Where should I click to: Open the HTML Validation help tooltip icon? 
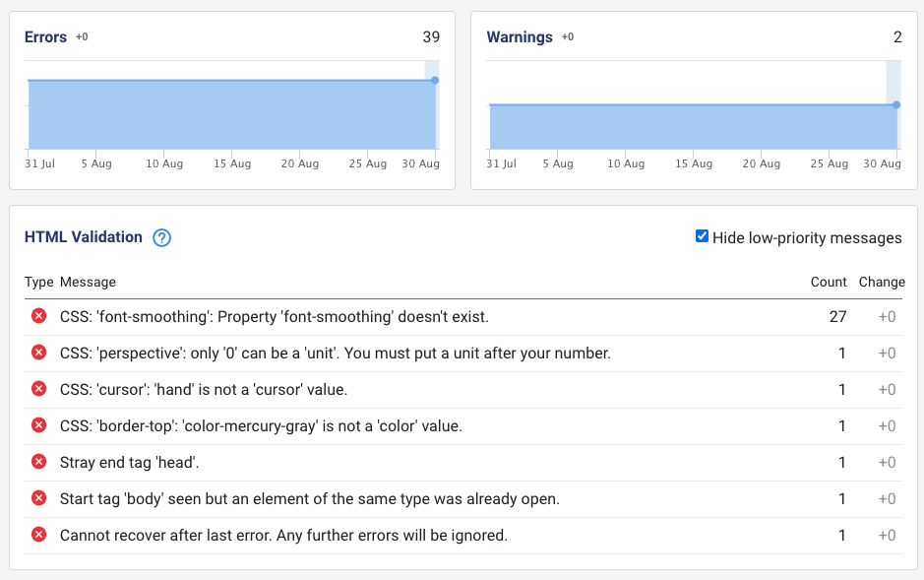[161, 237]
